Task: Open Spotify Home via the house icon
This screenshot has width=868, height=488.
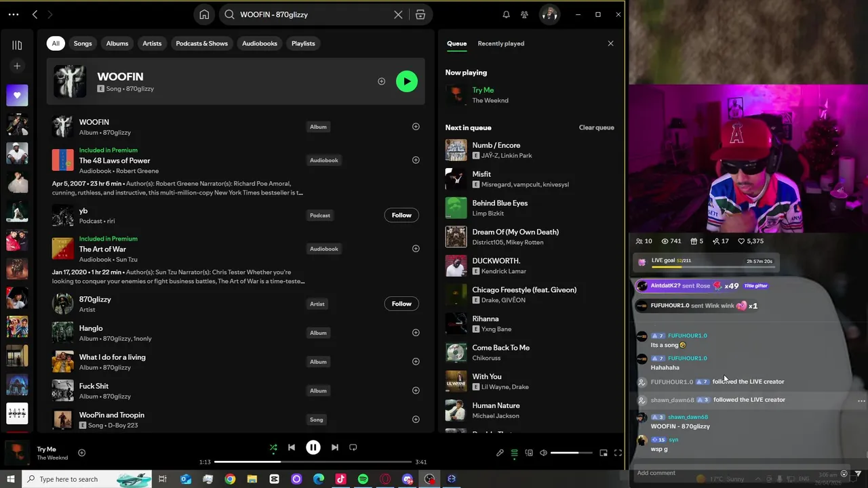Action: click(204, 14)
